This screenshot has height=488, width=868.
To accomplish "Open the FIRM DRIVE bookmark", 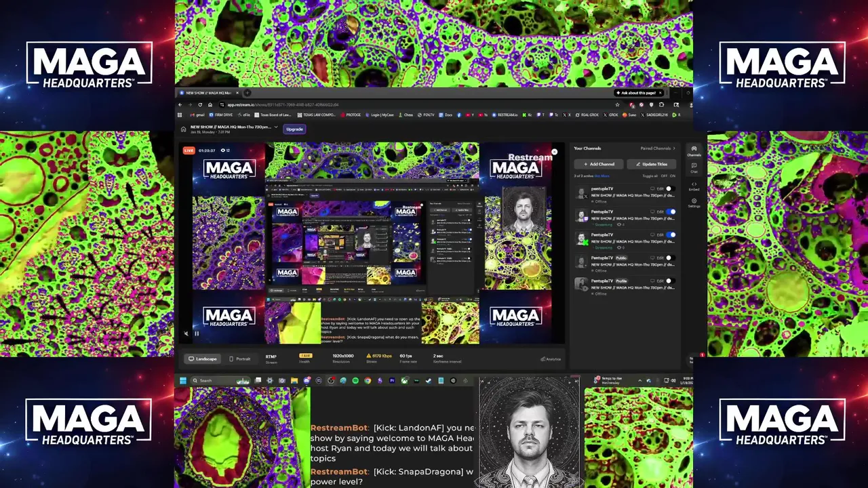I will click(221, 115).
